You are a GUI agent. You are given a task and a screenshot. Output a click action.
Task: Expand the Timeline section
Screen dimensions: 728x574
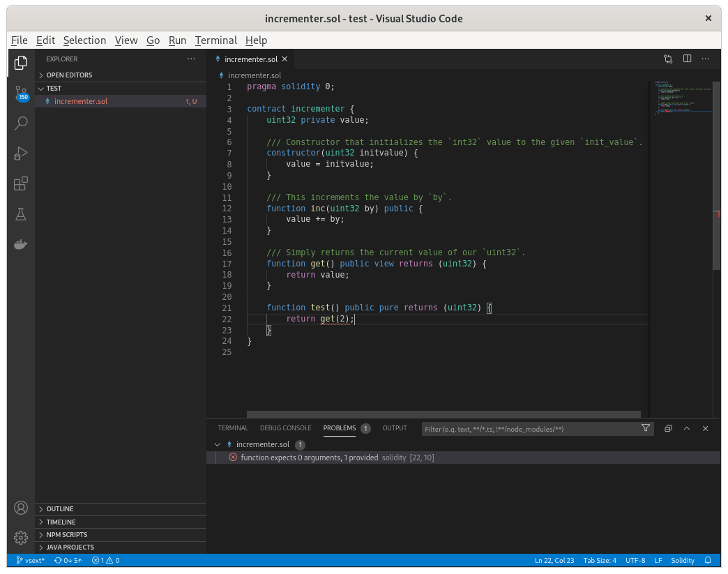pyautogui.click(x=121, y=522)
